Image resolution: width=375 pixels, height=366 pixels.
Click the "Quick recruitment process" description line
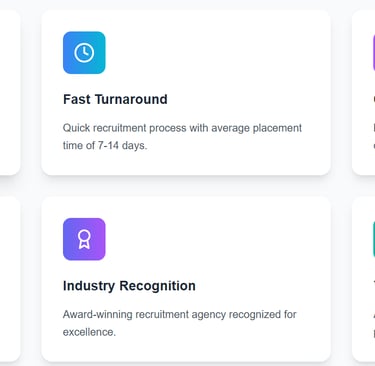(182, 128)
